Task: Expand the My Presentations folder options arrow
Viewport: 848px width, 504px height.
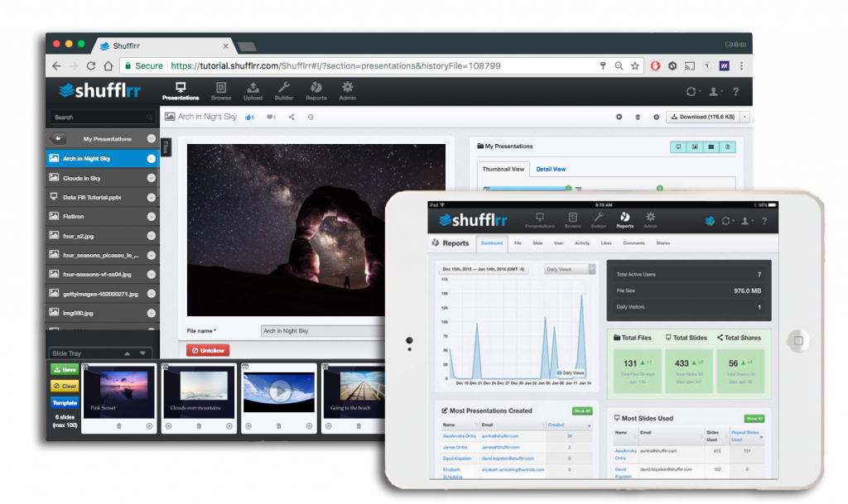Action: click(152, 139)
